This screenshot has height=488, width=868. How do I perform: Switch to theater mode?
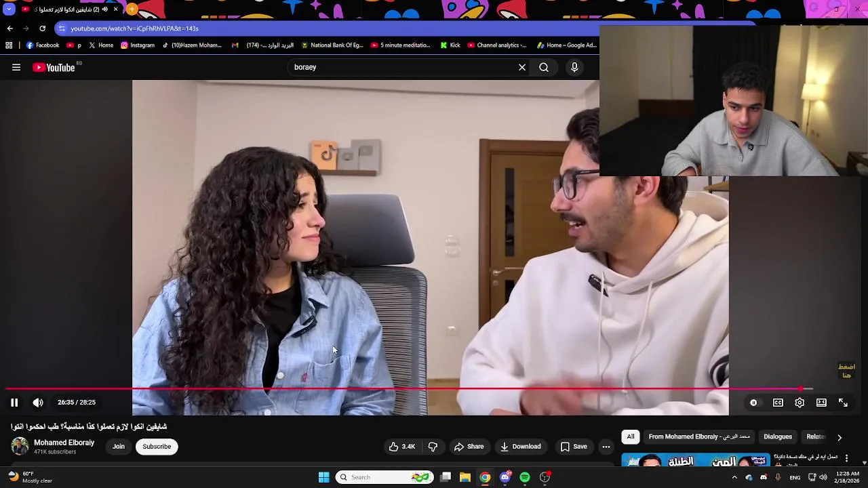tap(821, 403)
